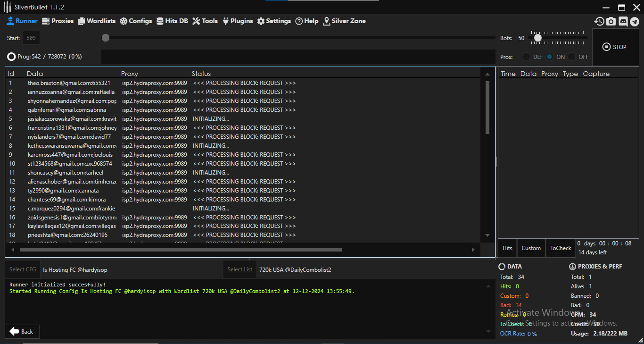Click the progress bar
Image resolution: width=644 pixels, height=344 pixels.
click(298, 57)
